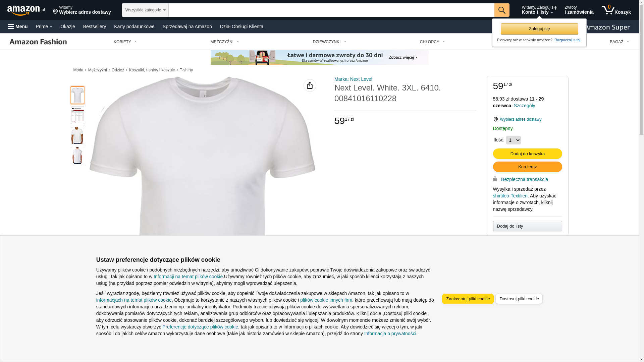
Task: Click the search magnifier button
Action: pos(501,10)
